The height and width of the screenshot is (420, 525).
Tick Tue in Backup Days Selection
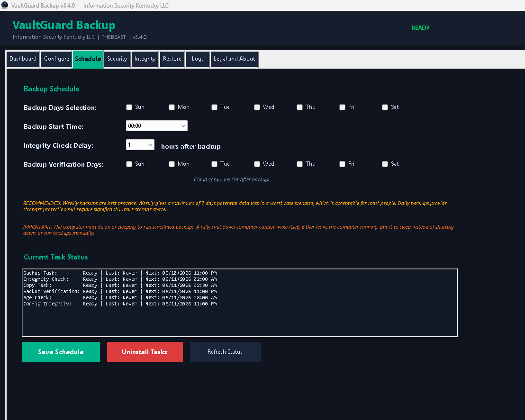(x=214, y=107)
